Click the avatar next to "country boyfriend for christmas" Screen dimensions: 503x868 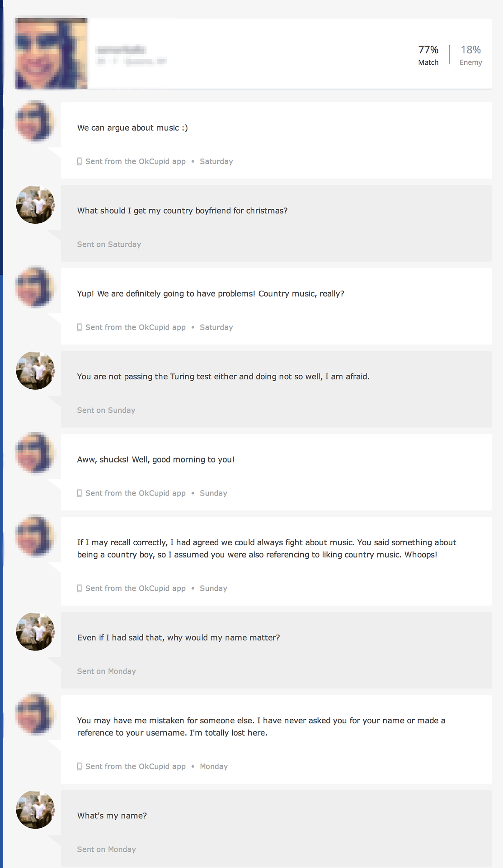click(35, 204)
